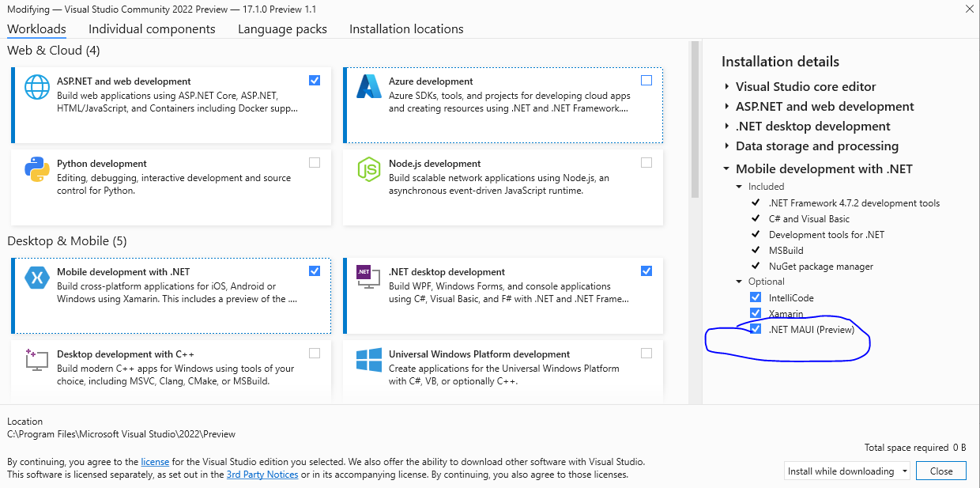
Task: Open the license link
Action: 155,461
